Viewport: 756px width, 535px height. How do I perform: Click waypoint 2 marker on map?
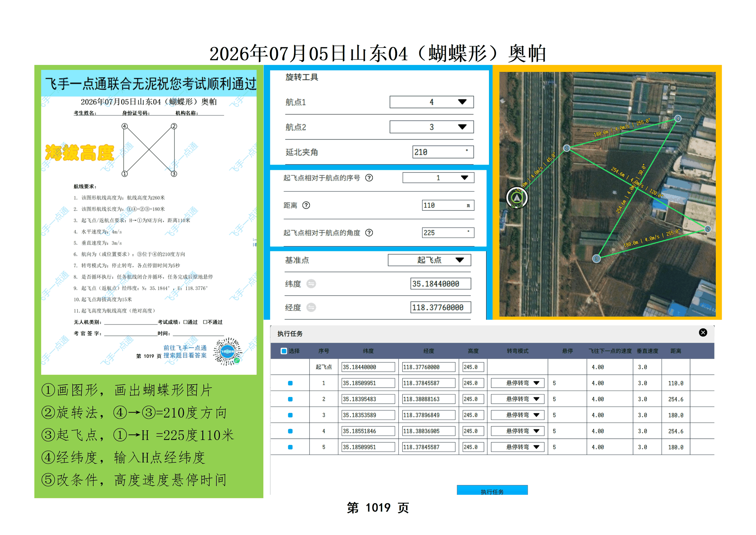pos(708,229)
